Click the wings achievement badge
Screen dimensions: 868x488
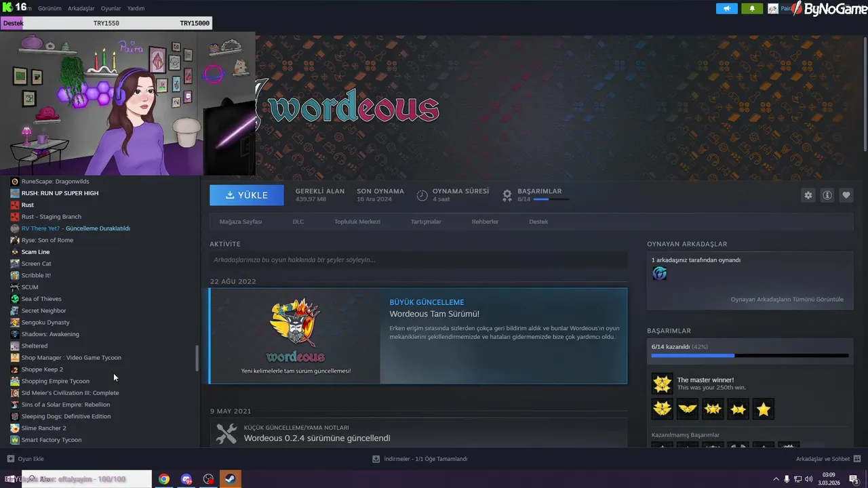point(688,409)
